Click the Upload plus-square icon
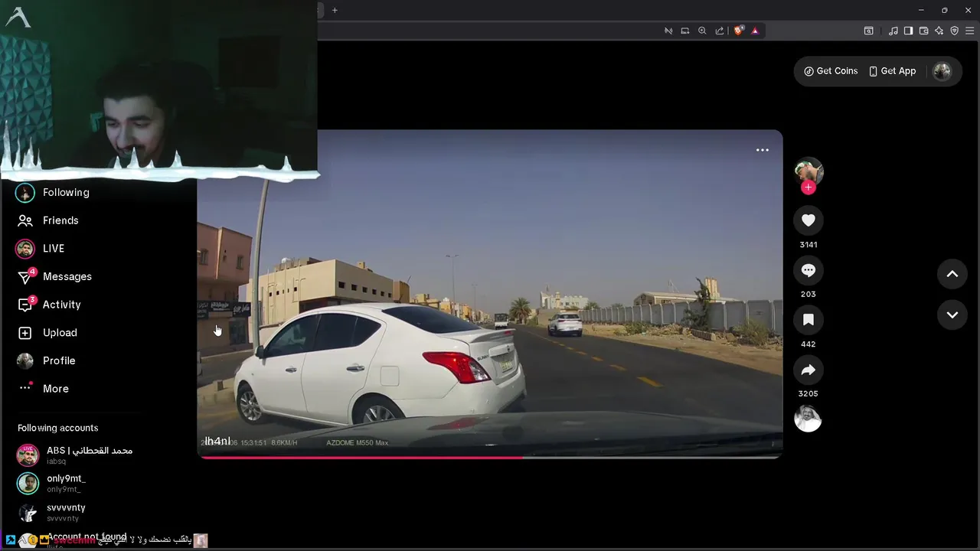 [25, 333]
